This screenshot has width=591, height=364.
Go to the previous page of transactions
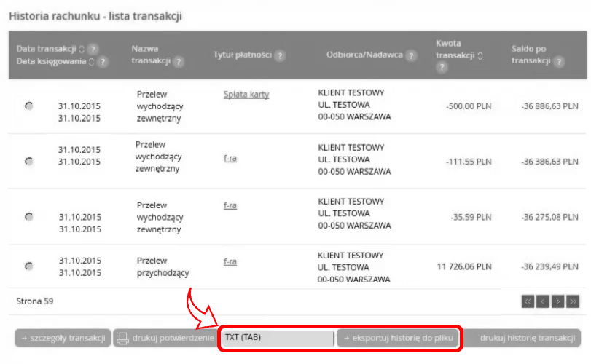tap(544, 301)
